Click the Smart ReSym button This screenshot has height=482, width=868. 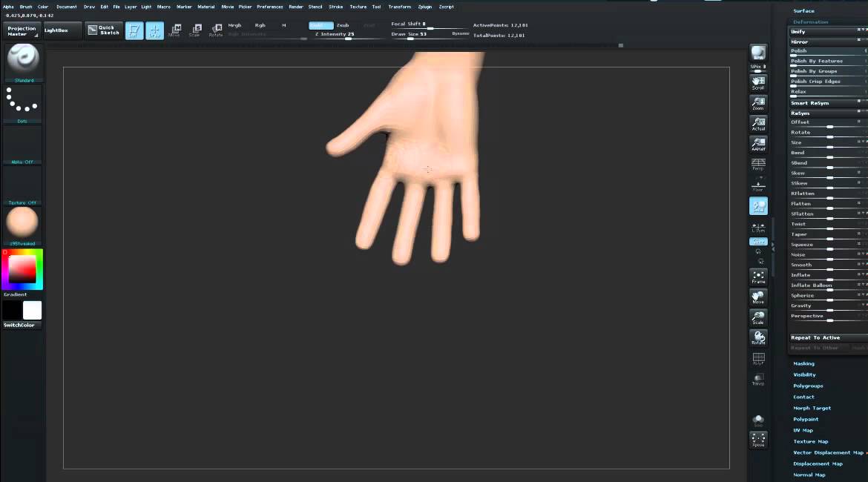click(829, 104)
